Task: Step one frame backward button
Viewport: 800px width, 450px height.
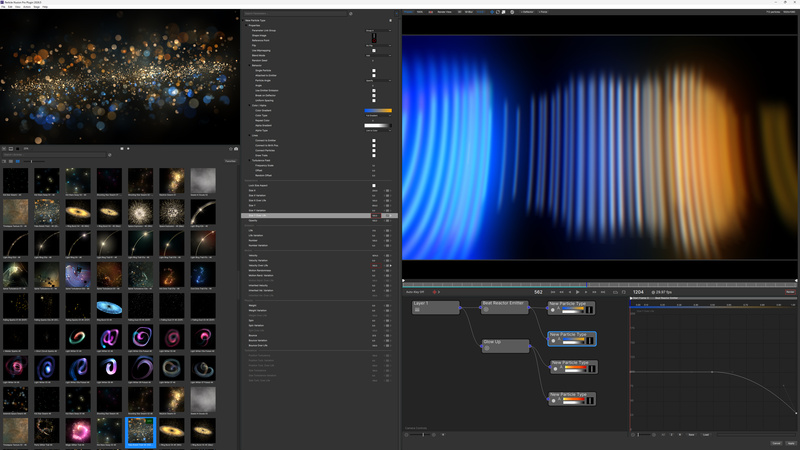Action: click(570, 292)
